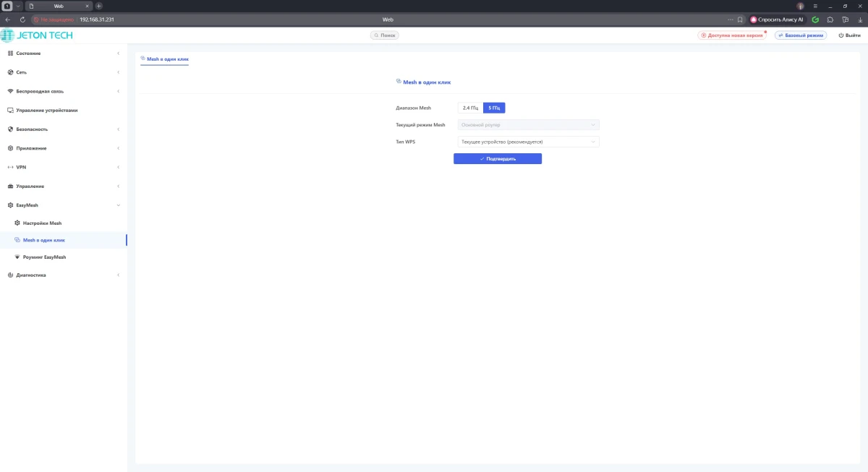The image size is (868, 472).
Task: Select the 2.4 ГГц Mesh band
Action: [x=470, y=108]
